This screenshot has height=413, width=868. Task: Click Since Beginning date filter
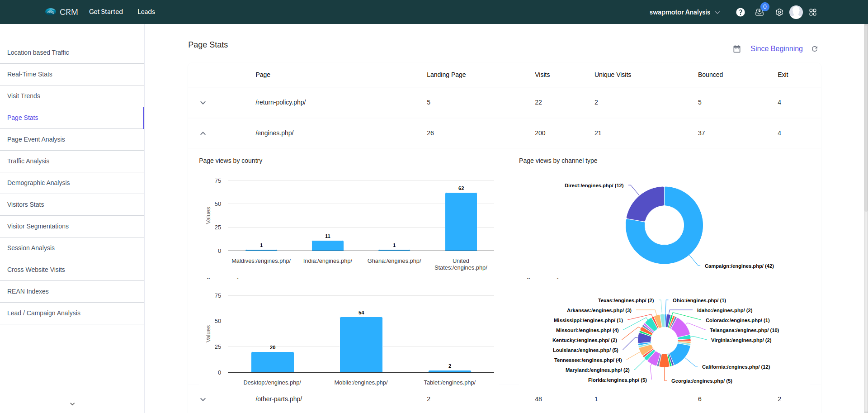coord(776,48)
